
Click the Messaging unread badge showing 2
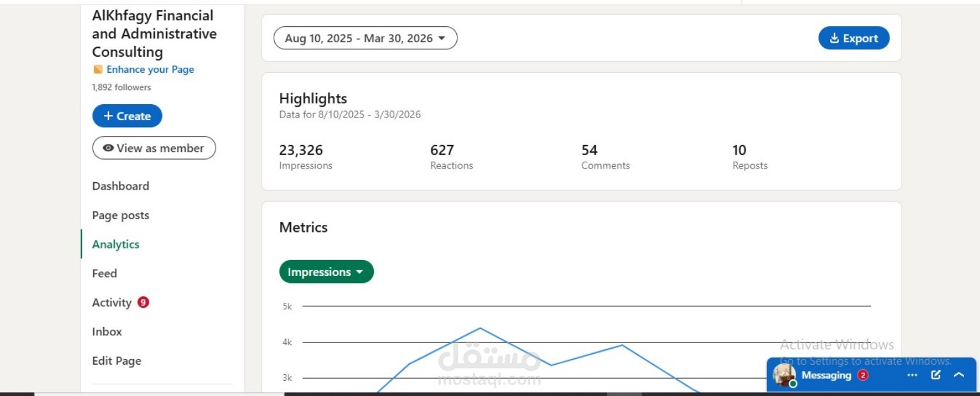[x=863, y=375]
